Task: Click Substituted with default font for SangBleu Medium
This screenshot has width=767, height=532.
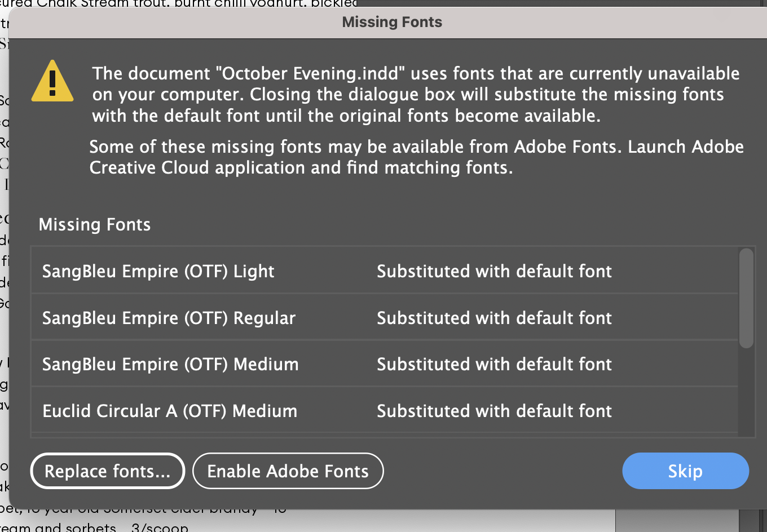Action: pos(494,363)
